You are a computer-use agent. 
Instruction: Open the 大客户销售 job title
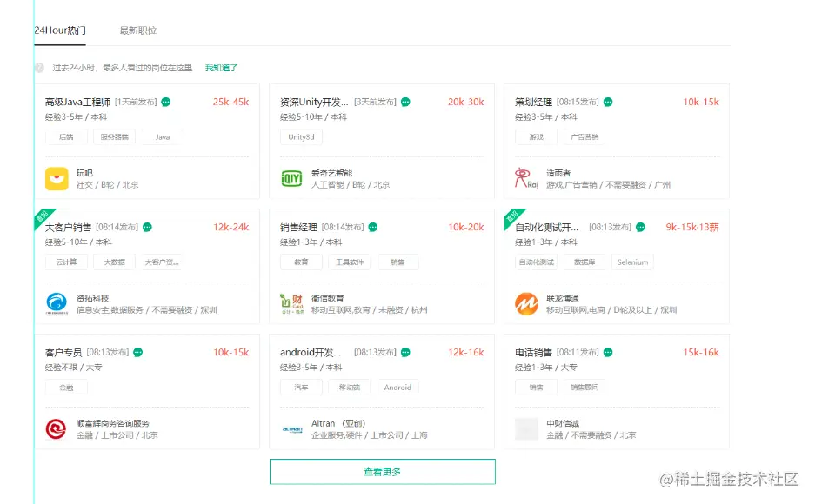(x=68, y=227)
